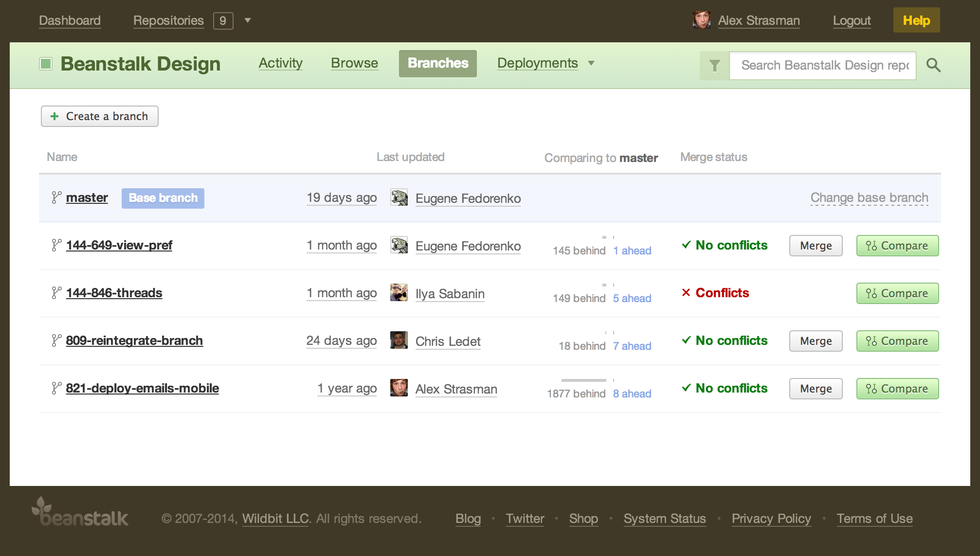This screenshot has width=980, height=556.
Task: Click the repositories count badge 9
Action: tap(223, 20)
